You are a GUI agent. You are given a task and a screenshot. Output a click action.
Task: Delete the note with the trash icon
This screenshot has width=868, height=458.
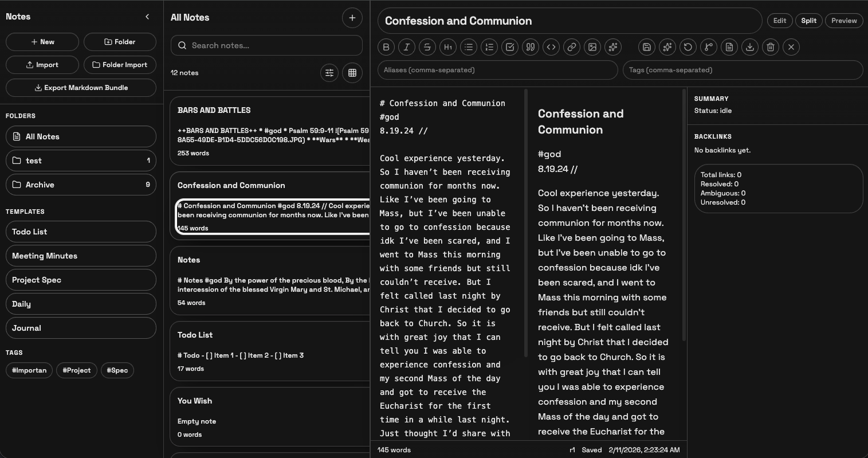(x=770, y=47)
